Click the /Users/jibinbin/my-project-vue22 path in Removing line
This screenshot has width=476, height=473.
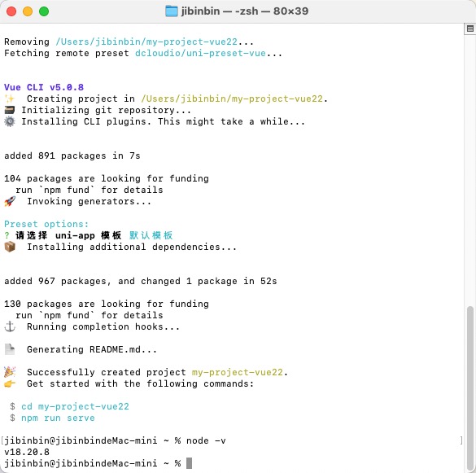[x=146, y=42]
